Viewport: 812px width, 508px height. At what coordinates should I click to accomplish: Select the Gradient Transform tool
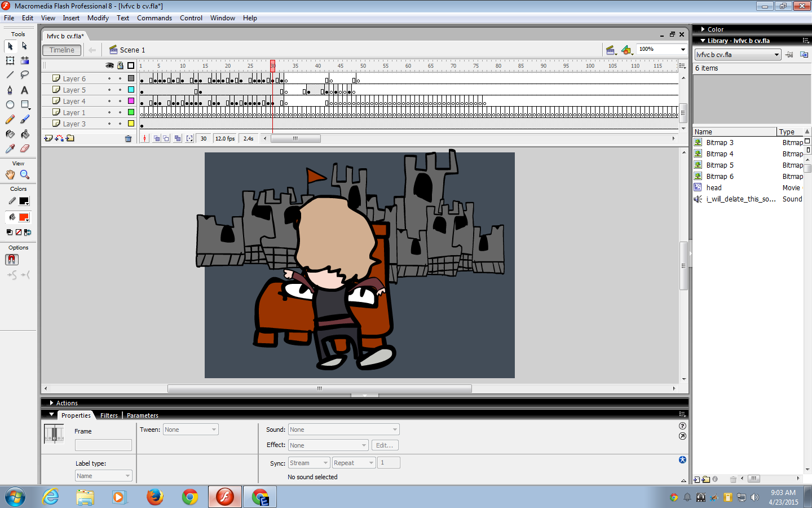point(25,60)
